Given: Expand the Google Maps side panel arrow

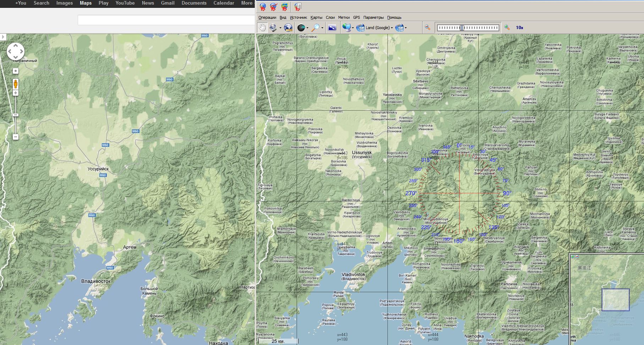Looking at the screenshot, I should tap(3, 37).
